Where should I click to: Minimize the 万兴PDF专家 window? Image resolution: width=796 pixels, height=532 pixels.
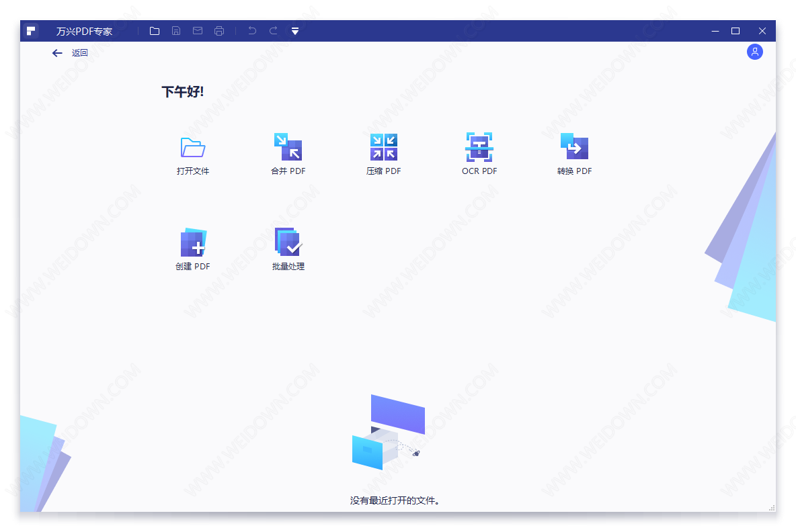715,31
